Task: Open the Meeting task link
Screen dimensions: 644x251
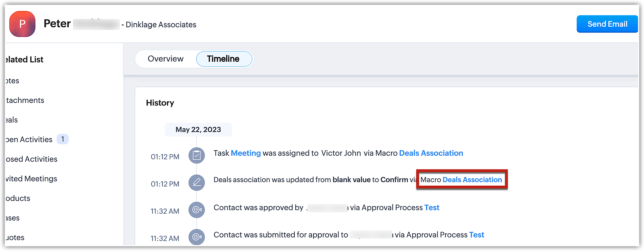Action: (x=246, y=153)
